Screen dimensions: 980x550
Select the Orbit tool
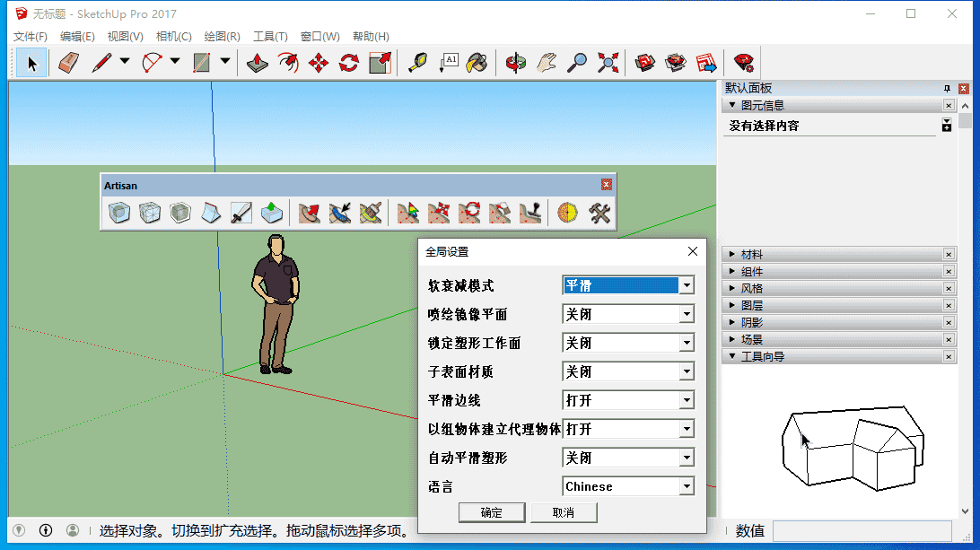click(x=516, y=63)
